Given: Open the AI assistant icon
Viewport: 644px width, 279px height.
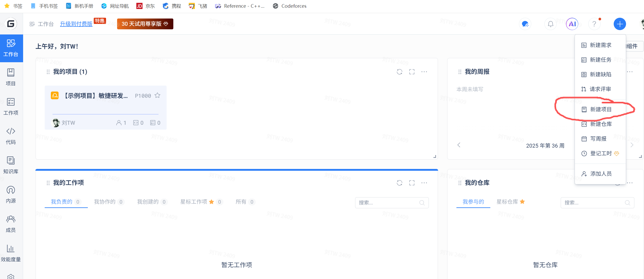Looking at the screenshot, I should click(572, 24).
